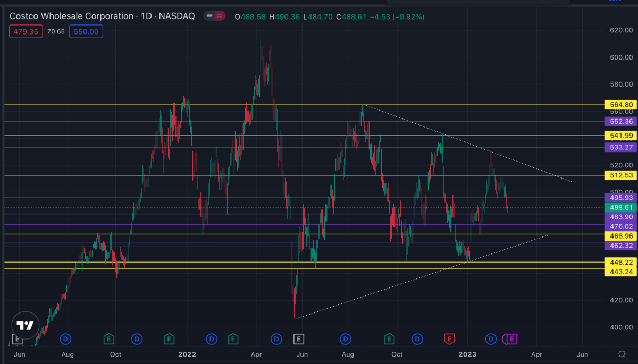Click the yellow 448.22 price label
The height and width of the screenshot is (364, 638).
pos(620,262)
